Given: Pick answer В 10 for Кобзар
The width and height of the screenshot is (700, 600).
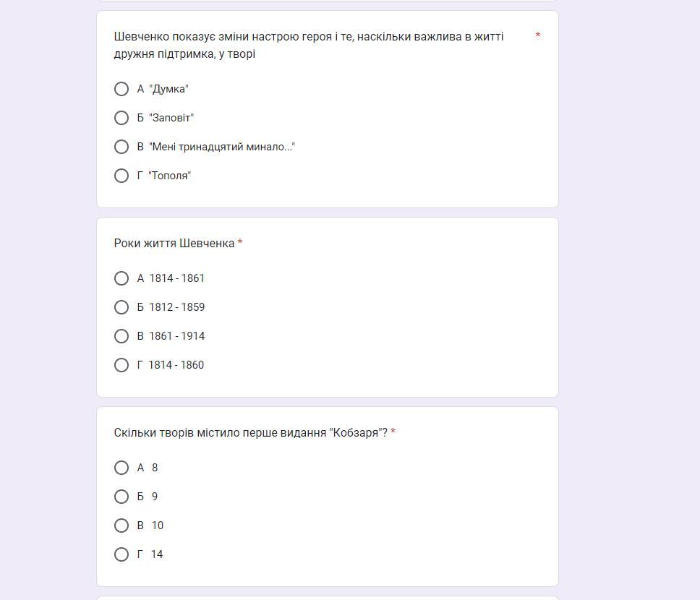Looking at the screenshot, I should [x=121, y=526].
